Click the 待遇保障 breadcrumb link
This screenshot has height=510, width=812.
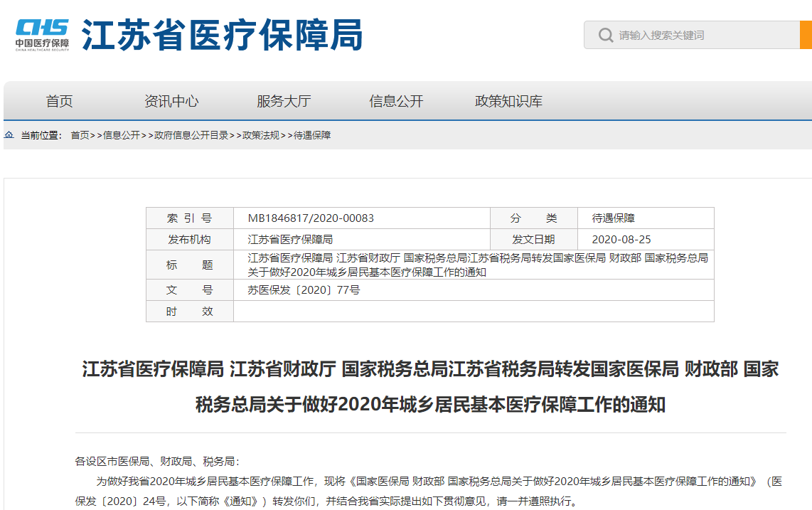(x=312, y=135)
